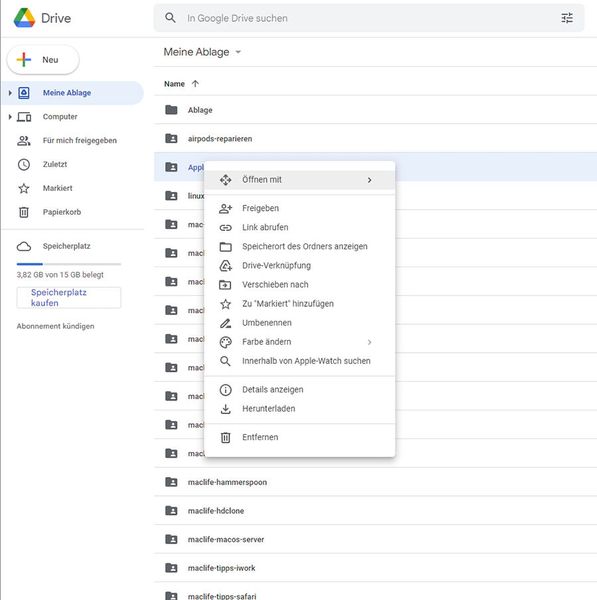
Task: Click the Für mich freigegeben people icon
Action: (x=24, y=141)
